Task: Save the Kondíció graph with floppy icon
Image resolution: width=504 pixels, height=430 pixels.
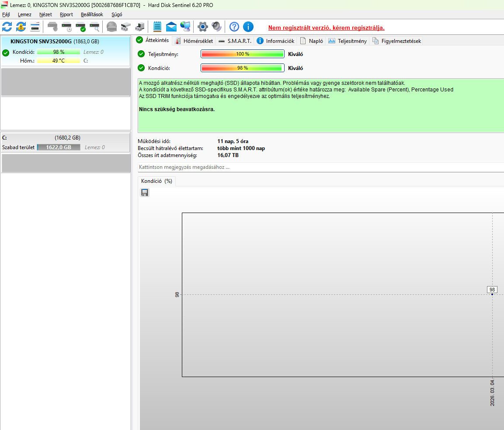Action: point(145,192)
